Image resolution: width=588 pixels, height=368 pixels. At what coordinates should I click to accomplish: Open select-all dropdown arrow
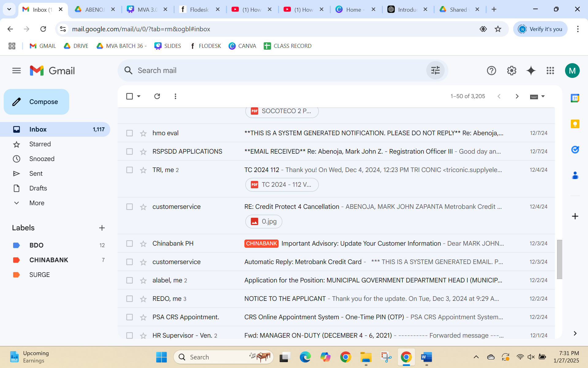pos(139,96)
